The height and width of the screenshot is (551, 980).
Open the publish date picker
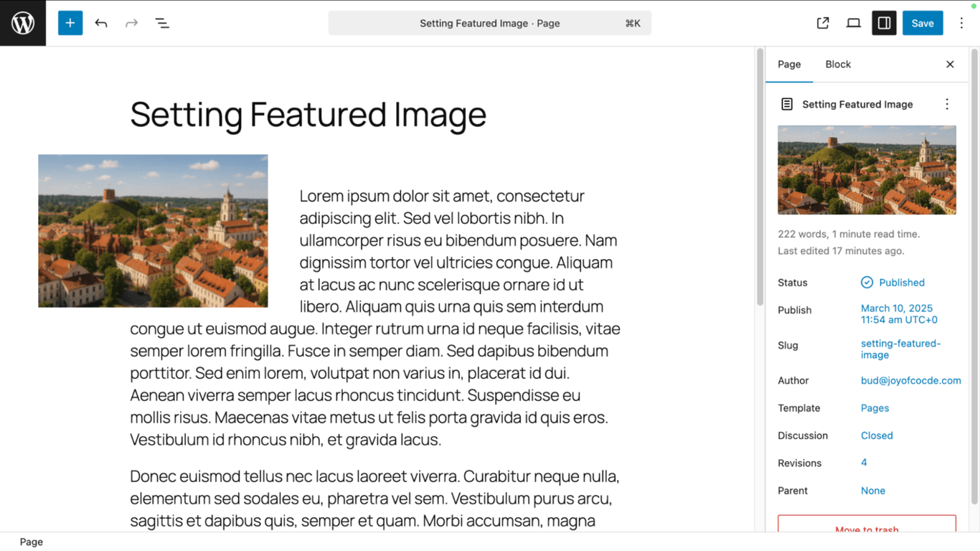[x=897, y=314]
